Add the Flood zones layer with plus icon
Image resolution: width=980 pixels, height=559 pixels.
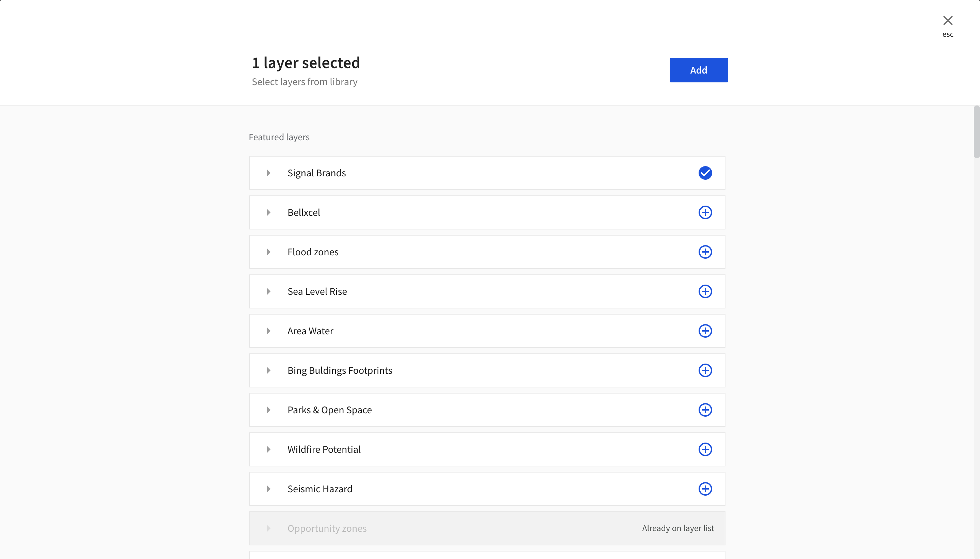point(705,252)
